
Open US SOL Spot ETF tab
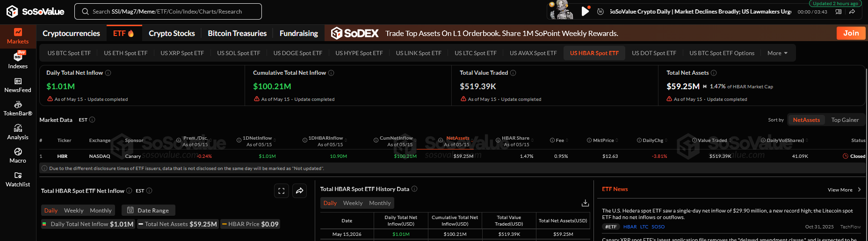click(239, 53)
